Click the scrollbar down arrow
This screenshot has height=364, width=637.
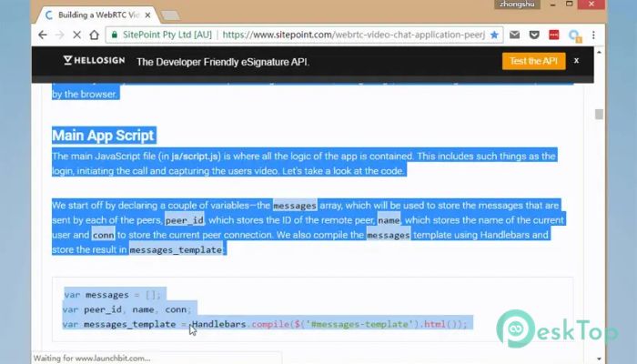click(599, 359)
